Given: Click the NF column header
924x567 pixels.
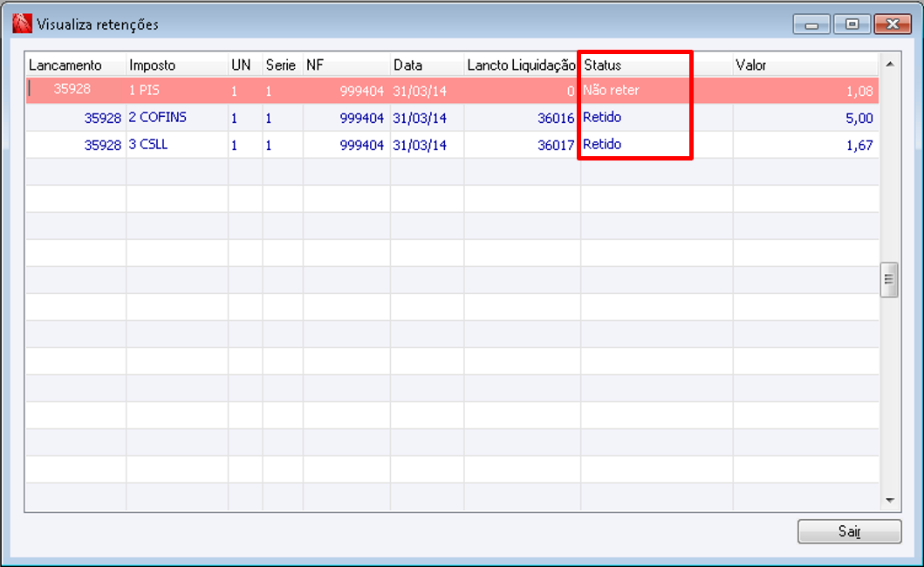Looking at the screenshot, I should (346, 65).
